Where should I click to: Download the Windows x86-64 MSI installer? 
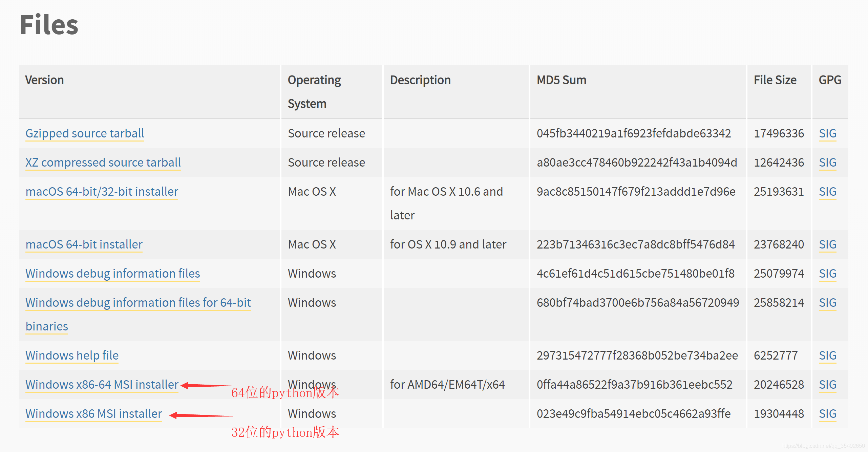click(x=102, y=385)
